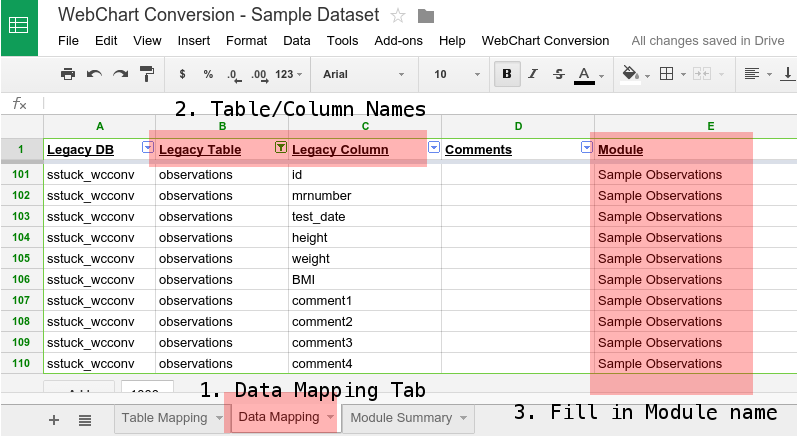The width and height of the screenshot is (798, 436).
Task: Open the Arial font dropdown
Action: tap(364, 74)
